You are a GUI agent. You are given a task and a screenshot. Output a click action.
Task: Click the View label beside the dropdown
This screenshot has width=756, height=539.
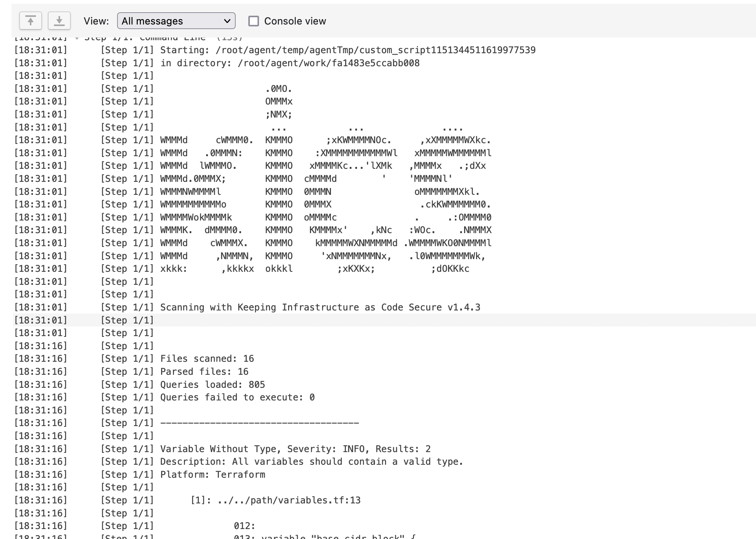coord(96,21)
